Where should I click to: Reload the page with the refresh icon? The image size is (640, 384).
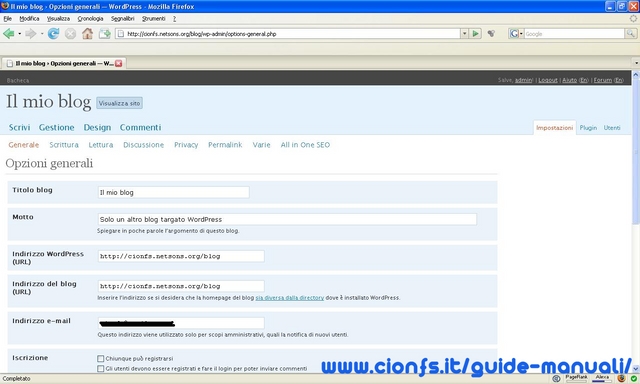click(53, 33)
